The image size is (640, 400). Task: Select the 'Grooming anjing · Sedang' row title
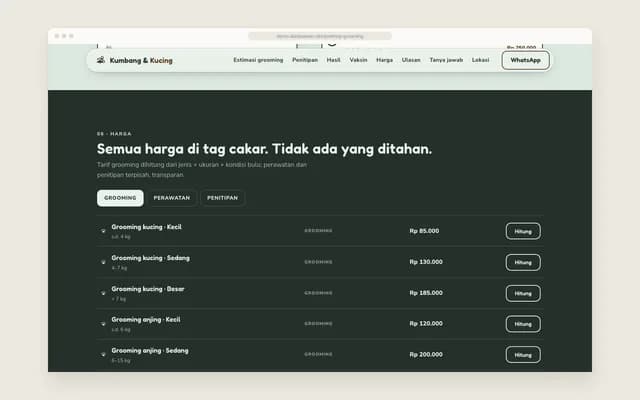tap(150, 351)
